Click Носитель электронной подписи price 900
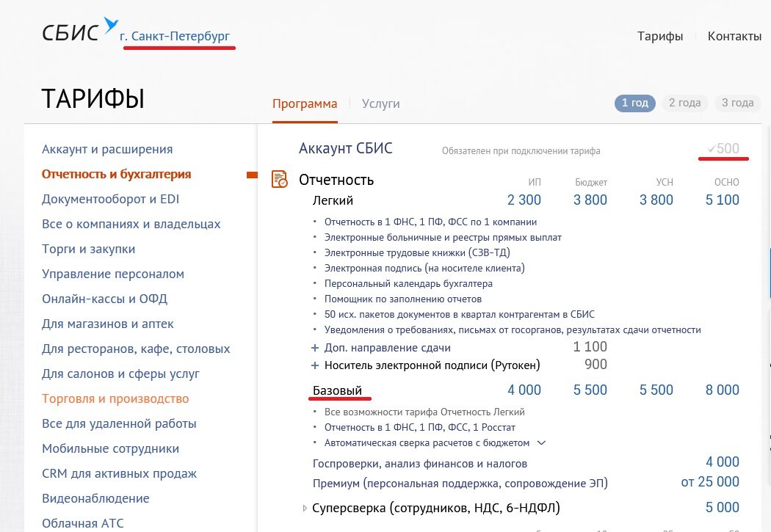This screenshot has height=532, width=771. (596, 365)
